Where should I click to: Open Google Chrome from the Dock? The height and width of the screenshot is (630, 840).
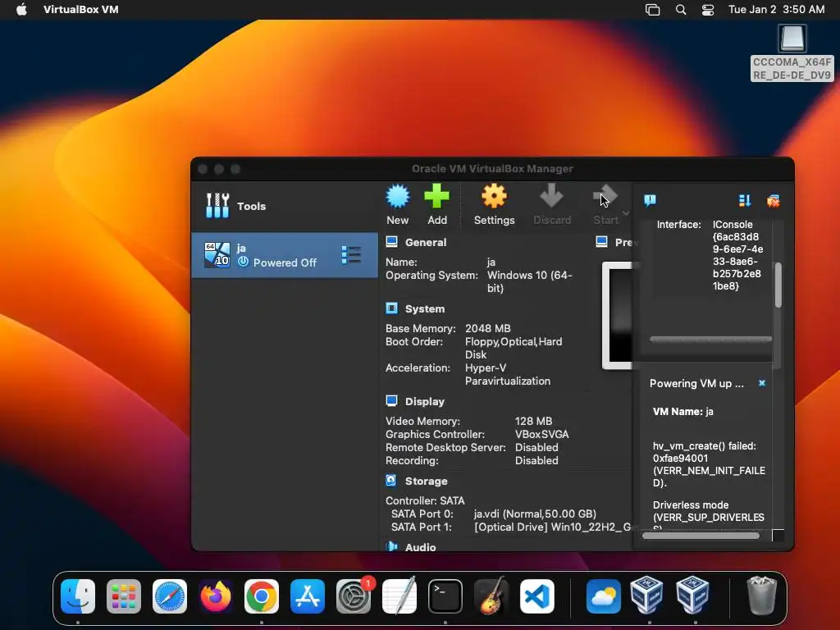click(x=262, y=596)
